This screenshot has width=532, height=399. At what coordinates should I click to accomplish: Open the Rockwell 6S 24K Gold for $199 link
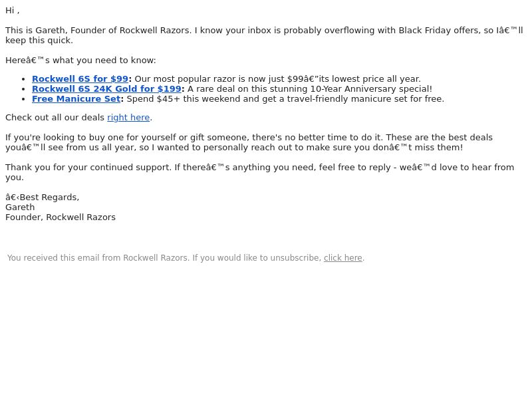click(106, 89)
